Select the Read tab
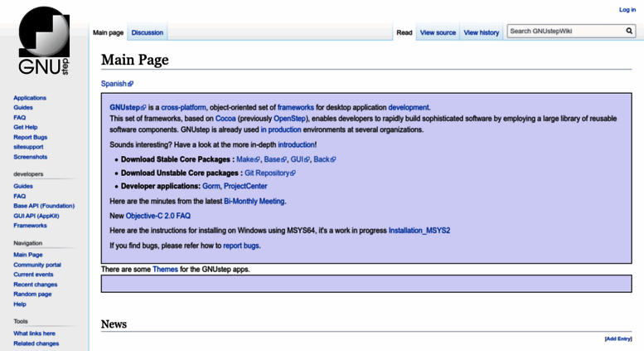This screenshot has height=351, width=644. click(x=404, y=32)
